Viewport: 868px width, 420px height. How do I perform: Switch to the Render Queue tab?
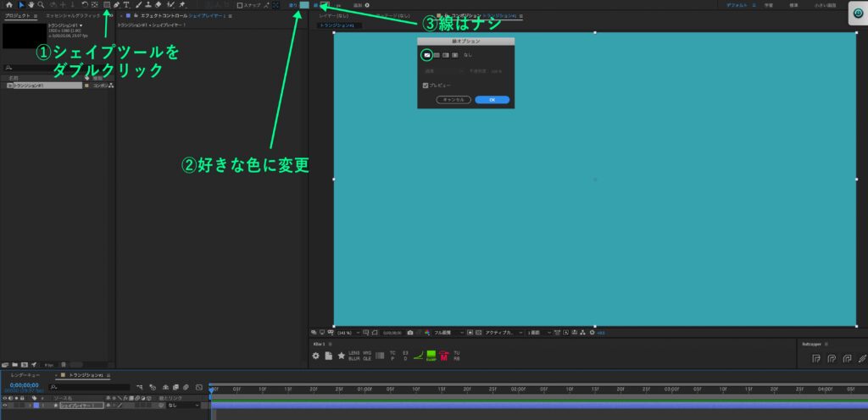pos(25,375)
